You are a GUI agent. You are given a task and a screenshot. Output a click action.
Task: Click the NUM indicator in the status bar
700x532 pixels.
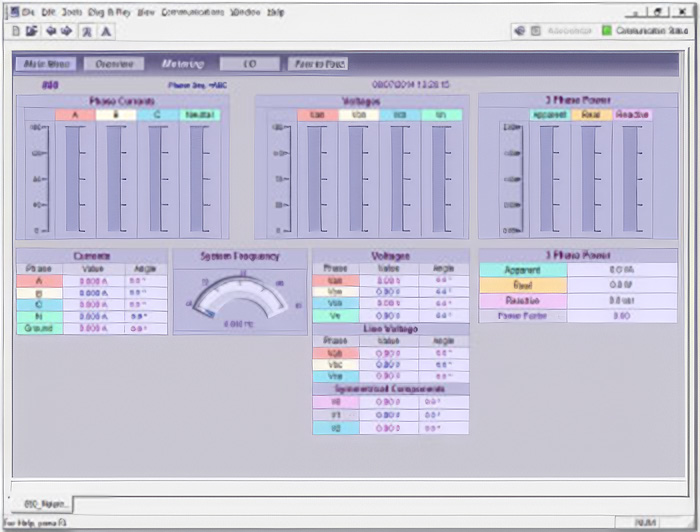click(645, 522)
